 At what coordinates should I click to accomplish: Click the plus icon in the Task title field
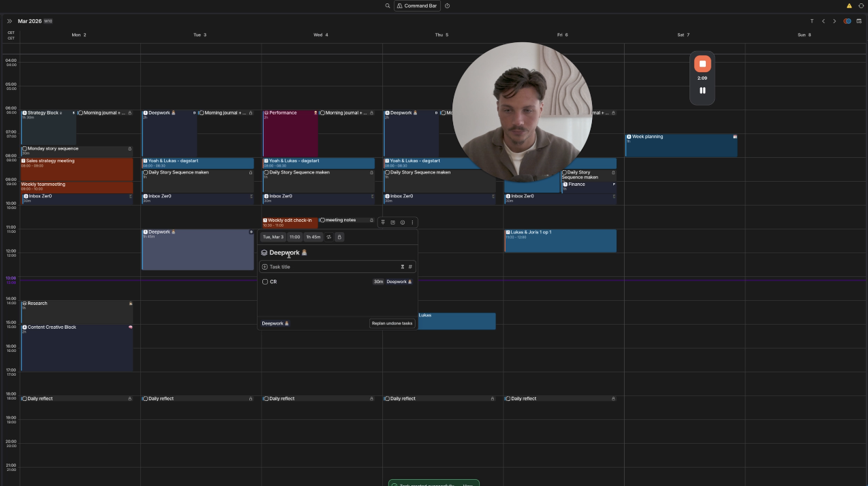265,267
